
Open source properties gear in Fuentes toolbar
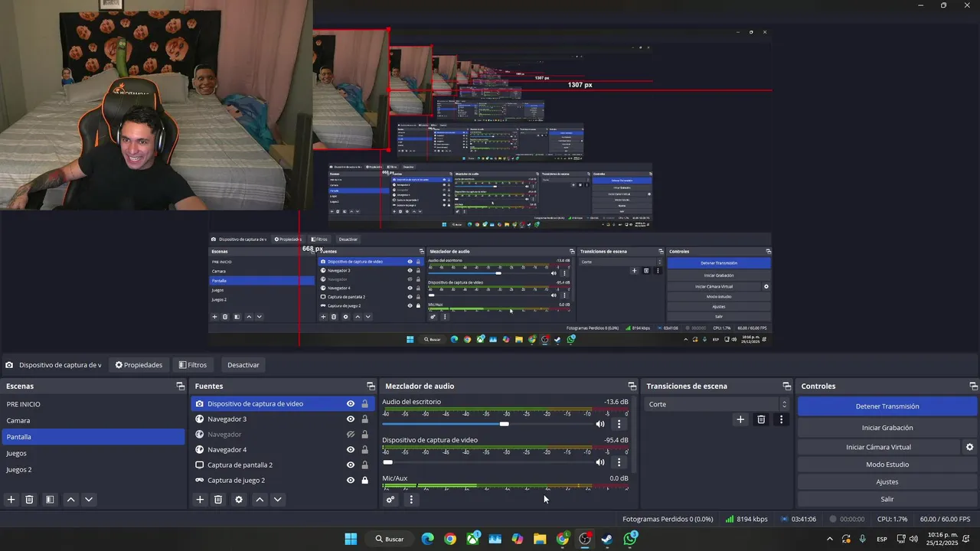[x=239, y=500]
